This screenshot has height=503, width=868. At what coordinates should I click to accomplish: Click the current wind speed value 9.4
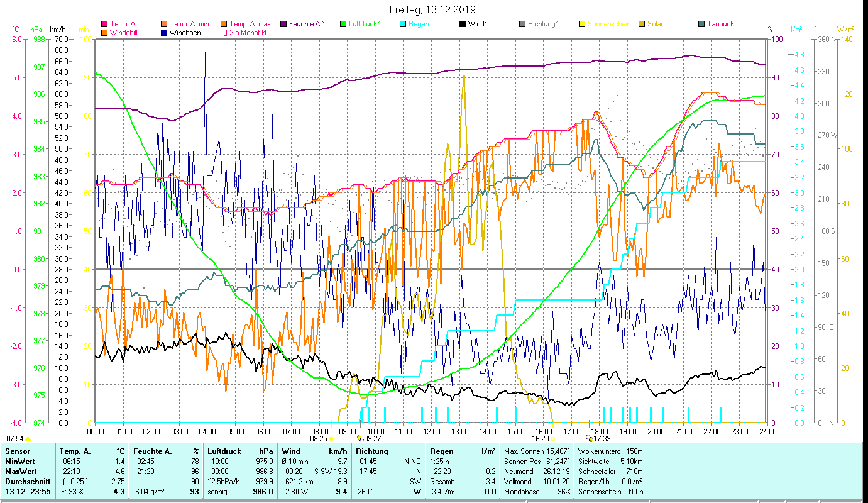(341, 492)
